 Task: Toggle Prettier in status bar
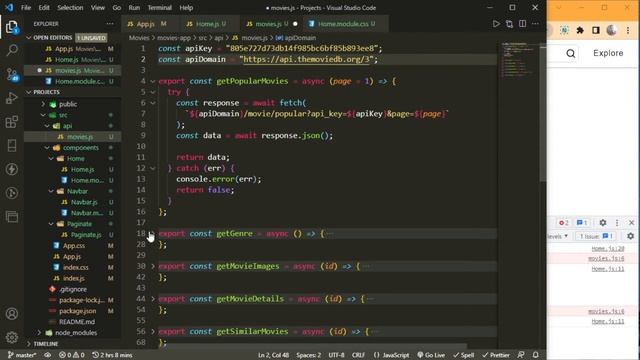496,355
